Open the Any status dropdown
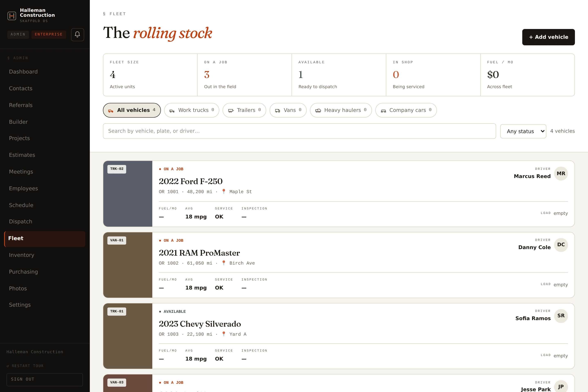Screen dimensions: 588x392 (x=523, y=131)
